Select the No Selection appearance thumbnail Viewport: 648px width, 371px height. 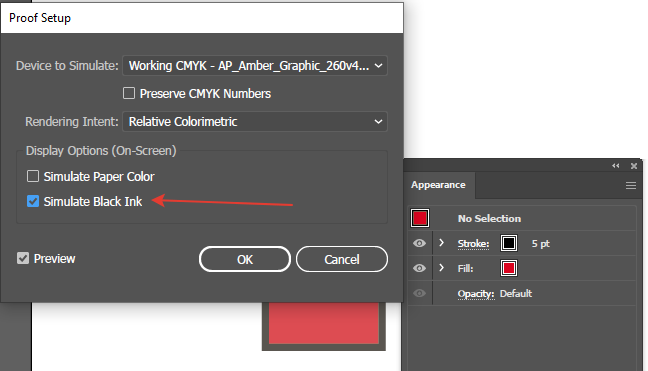point(420,218)
